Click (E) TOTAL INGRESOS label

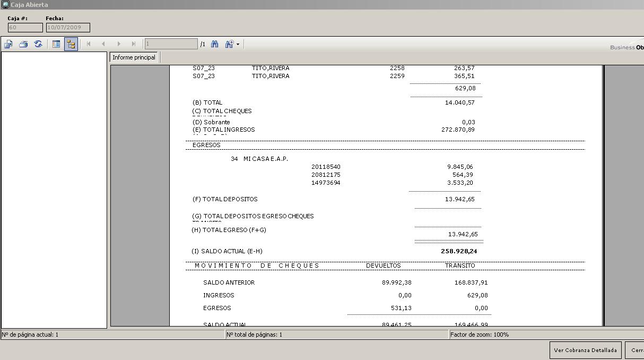[x=224, y=130]
